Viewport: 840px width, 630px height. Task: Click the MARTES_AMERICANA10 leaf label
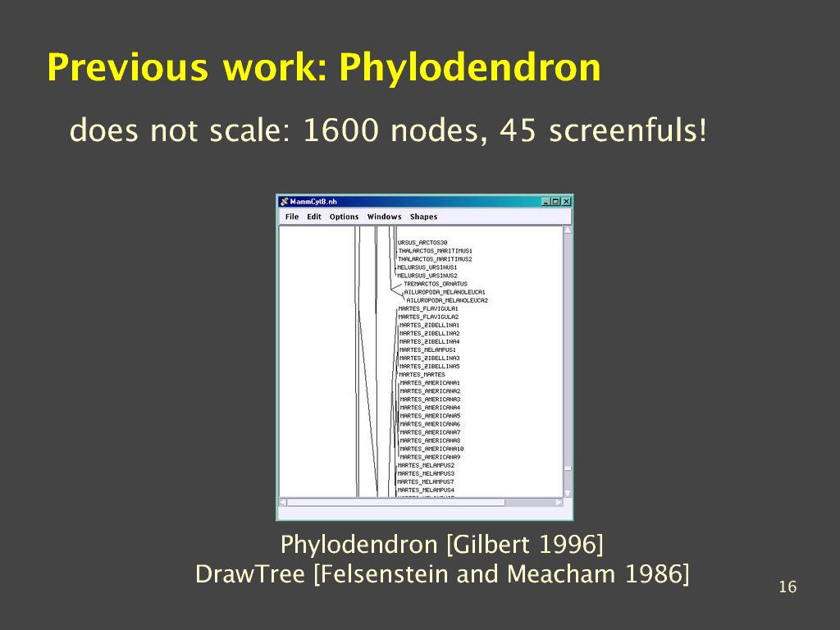pyautogui.click(x=431, y=449)
